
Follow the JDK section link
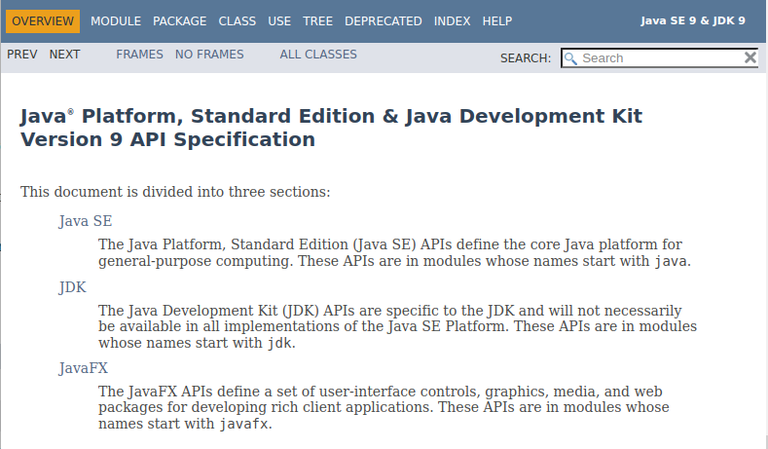click(x=72, y=287)
